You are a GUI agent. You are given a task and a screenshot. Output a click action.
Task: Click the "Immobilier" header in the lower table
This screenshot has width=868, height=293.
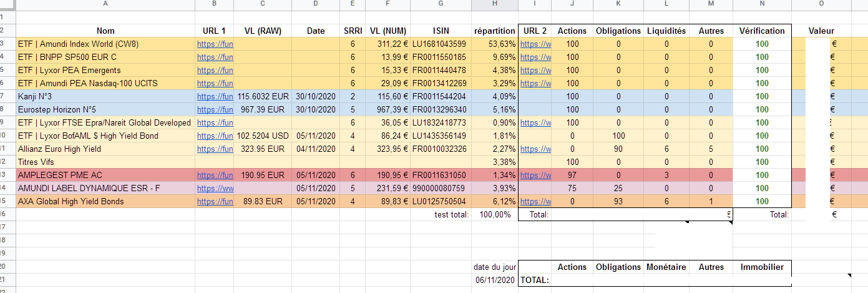click(x=761, y=267)
